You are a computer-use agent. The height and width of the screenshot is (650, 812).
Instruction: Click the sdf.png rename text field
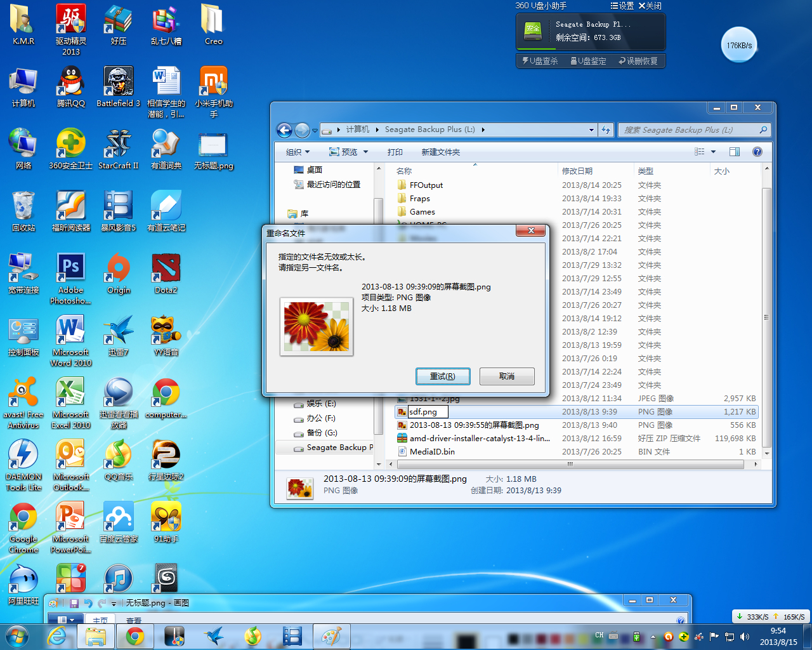pos(428,412)
